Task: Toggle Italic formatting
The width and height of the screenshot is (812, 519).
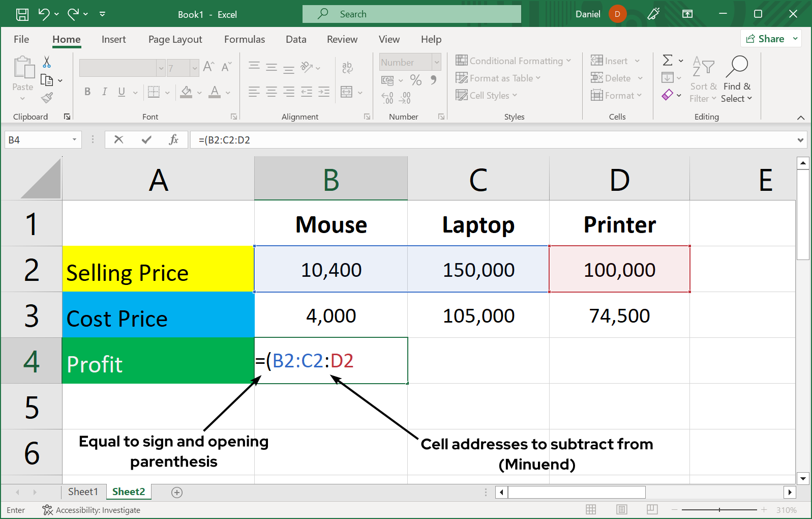Action: click(x=104, y=92)
